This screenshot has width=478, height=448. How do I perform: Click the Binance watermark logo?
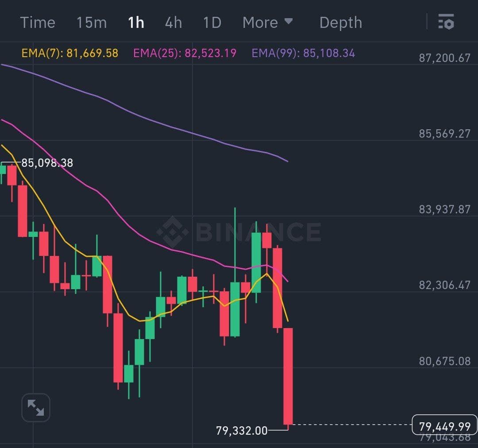click(239, 232)
